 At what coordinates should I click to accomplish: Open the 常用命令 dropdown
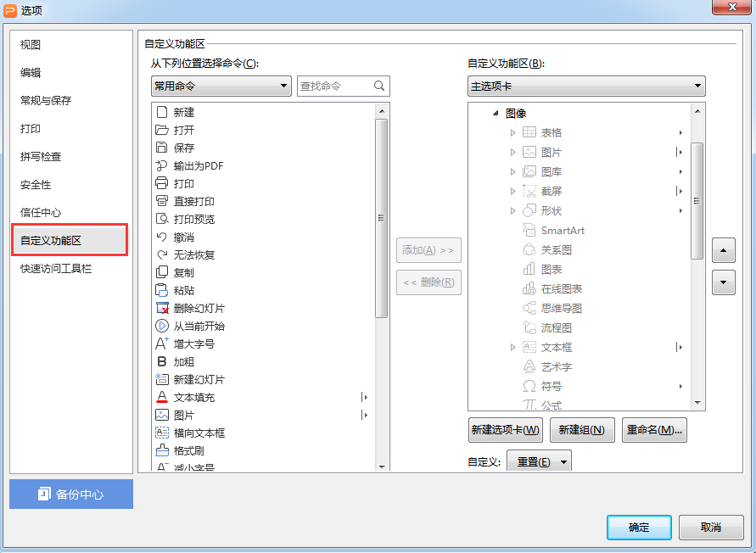coord(221,87)
